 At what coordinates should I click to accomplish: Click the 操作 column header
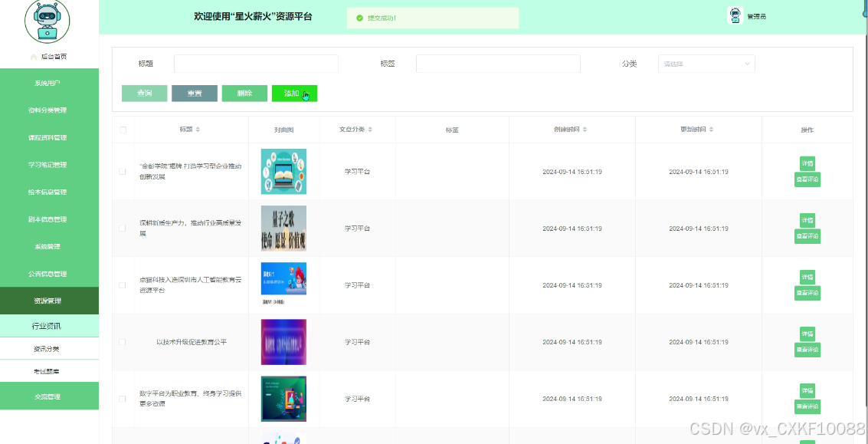tap(807, 130)
